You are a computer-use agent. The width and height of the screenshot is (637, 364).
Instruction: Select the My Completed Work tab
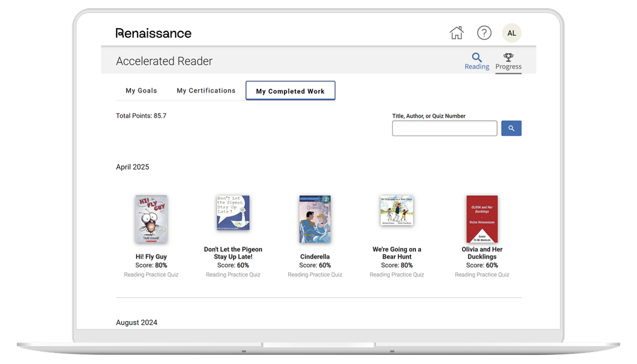point(290,91)
